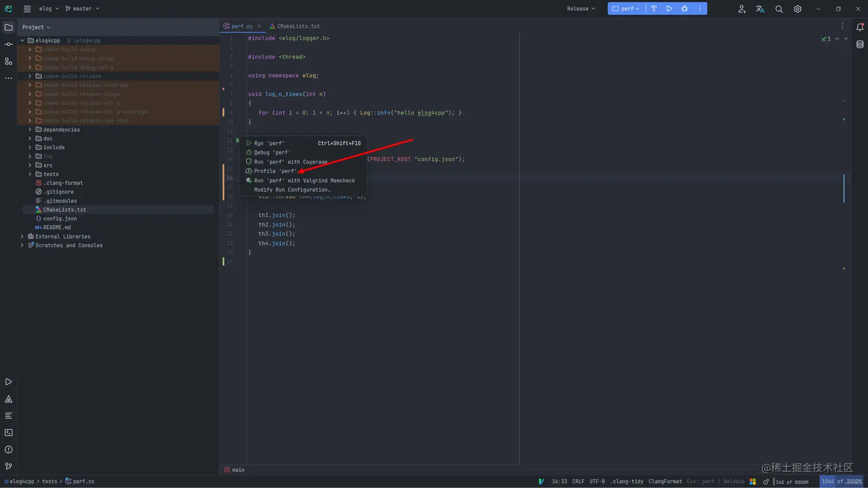This screenshot has height=488, width=868.
Task: Open the Git tool window
Action: click(9, 466)
